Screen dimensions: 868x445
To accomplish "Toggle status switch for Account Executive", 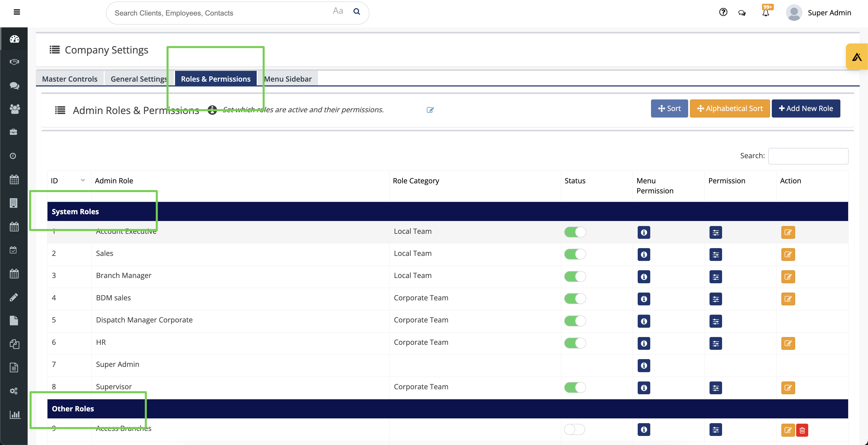I will pos(575,232).
